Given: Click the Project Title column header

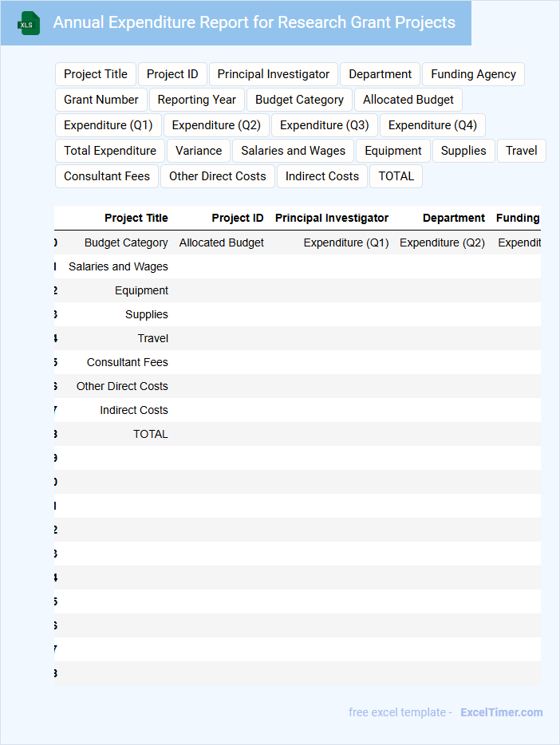Looking at the screenshot, I should (x=136, y=218).
